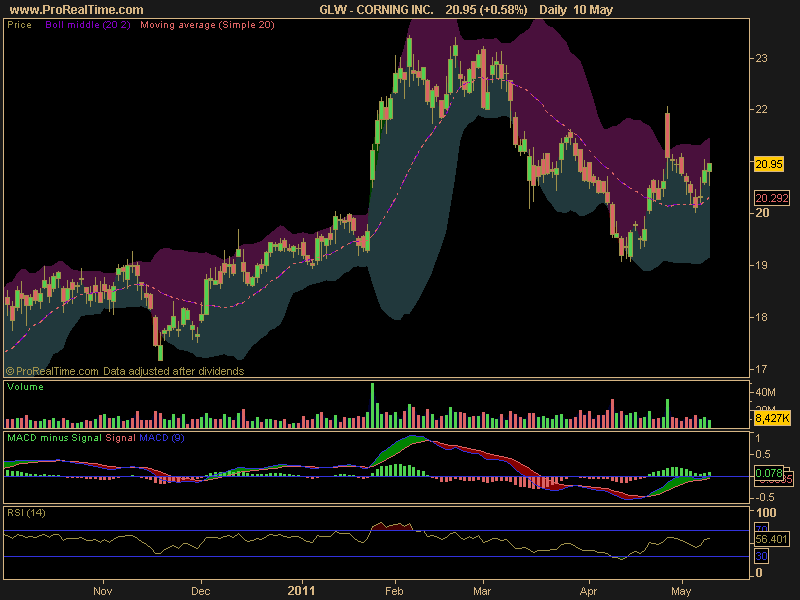This screenshot has width=800, height=600.
Task: Select the Boll middle (20 2) legend
Action: pyautogui.click(x=88, y=25)
